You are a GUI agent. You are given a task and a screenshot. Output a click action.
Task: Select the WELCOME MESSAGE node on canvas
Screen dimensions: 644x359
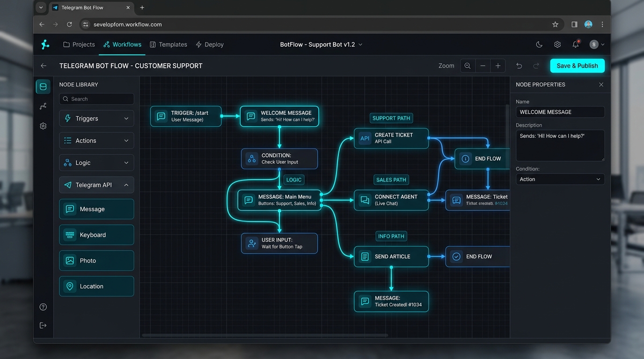pos(279,116)
